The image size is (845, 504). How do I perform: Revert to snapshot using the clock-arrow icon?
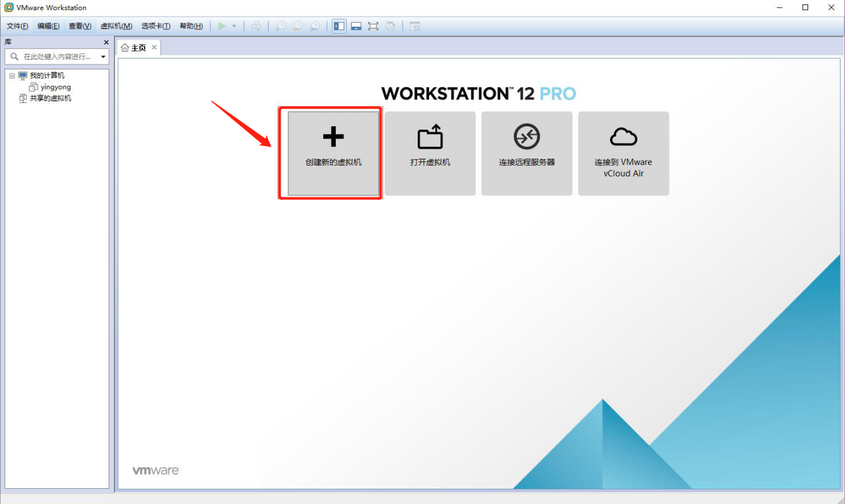(x=298, y=26)
